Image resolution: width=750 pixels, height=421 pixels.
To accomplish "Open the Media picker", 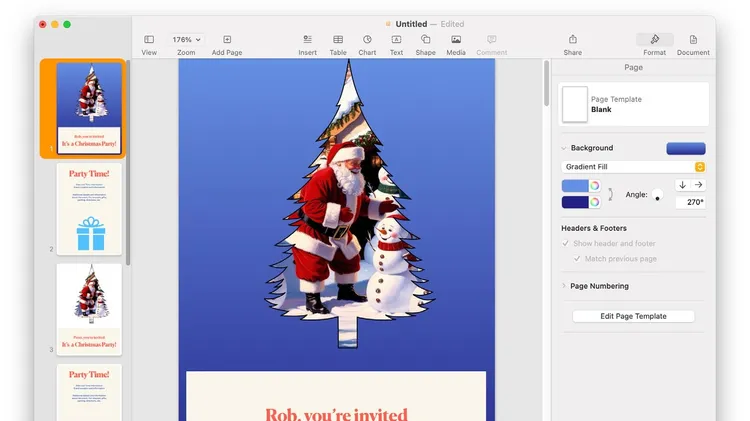I will [x=456, y=39].
